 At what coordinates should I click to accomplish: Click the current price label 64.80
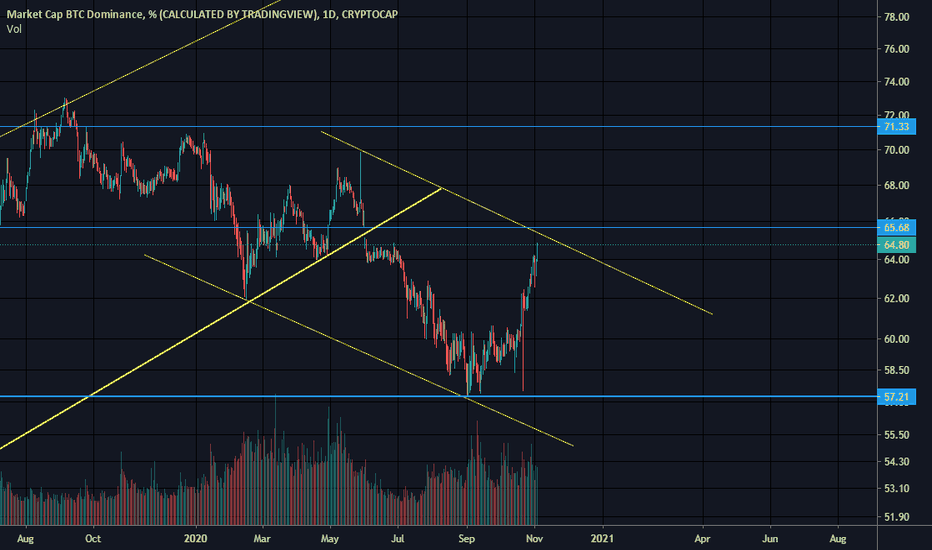(x=896, y=245)
